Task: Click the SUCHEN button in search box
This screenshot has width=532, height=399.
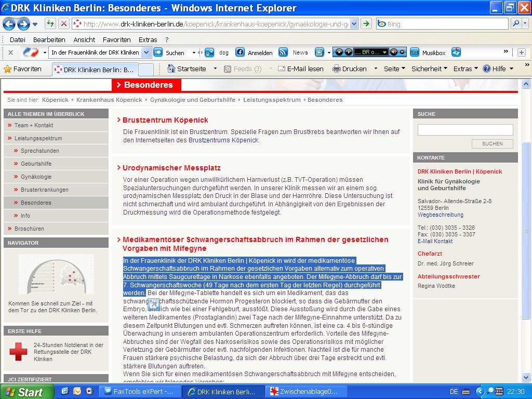Action: [x=493, y=144]
